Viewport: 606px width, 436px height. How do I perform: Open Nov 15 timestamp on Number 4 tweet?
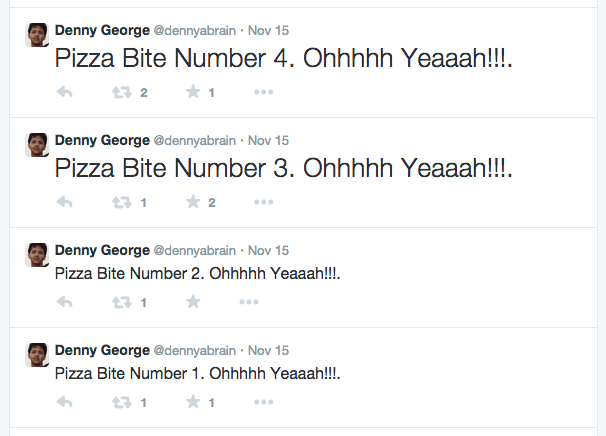click(x=268, y=30)
